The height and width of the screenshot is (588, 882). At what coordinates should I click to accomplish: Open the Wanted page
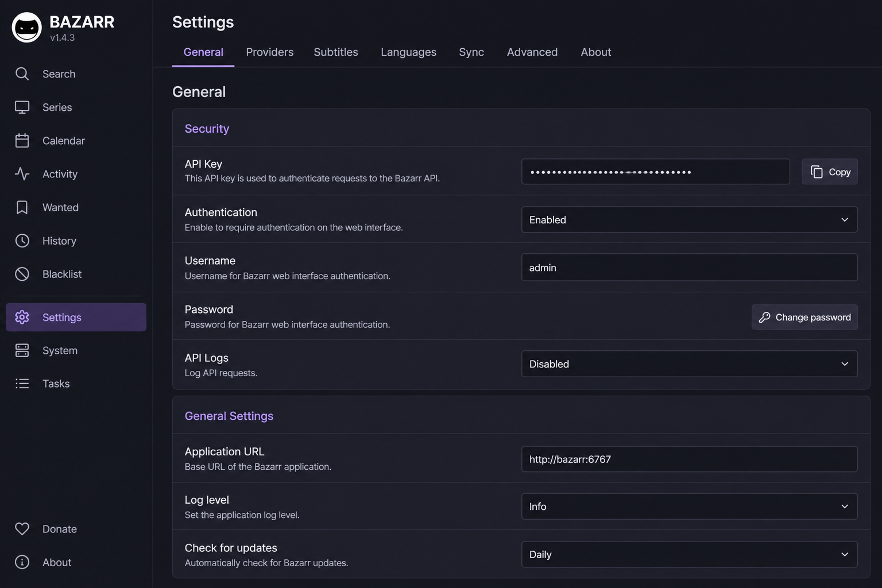[76, 207]
